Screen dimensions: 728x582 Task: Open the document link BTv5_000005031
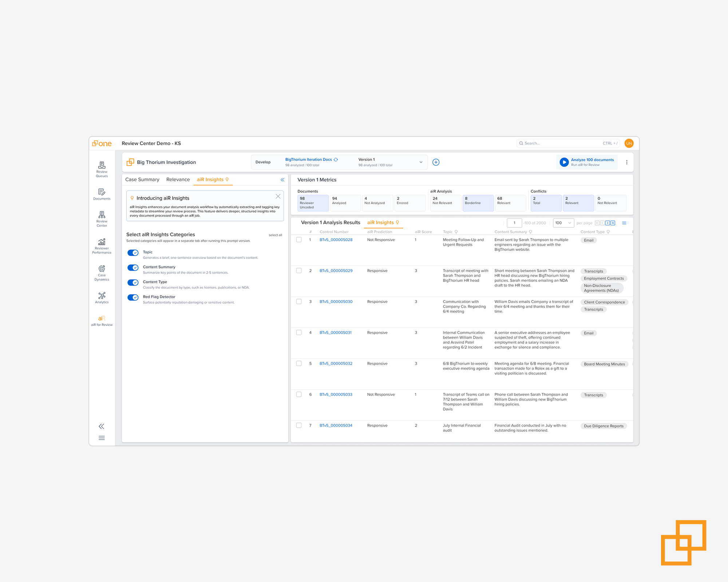click(335, 332)
